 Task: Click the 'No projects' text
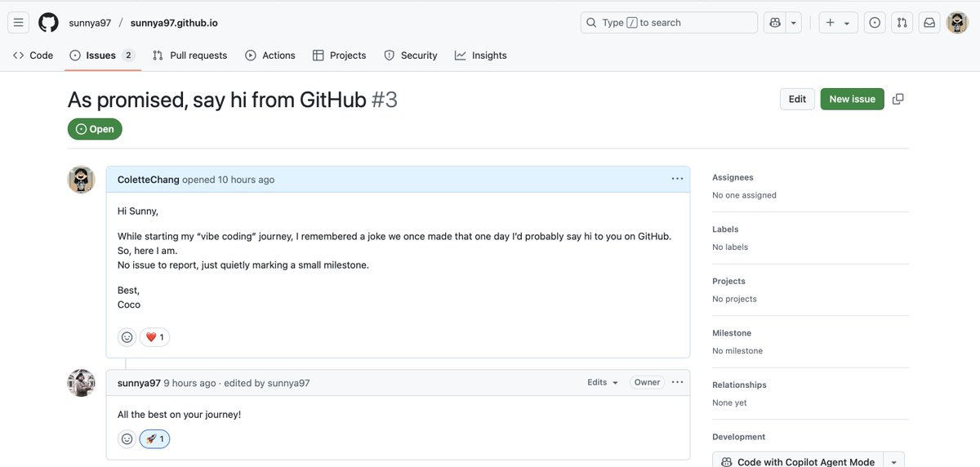[x=734, y=299]
